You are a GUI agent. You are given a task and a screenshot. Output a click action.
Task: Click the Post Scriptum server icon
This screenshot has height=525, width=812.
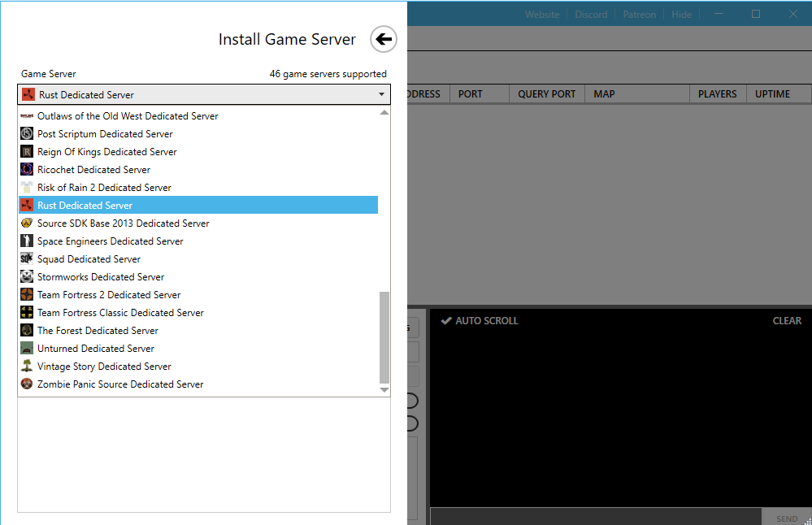click(27, 133)
